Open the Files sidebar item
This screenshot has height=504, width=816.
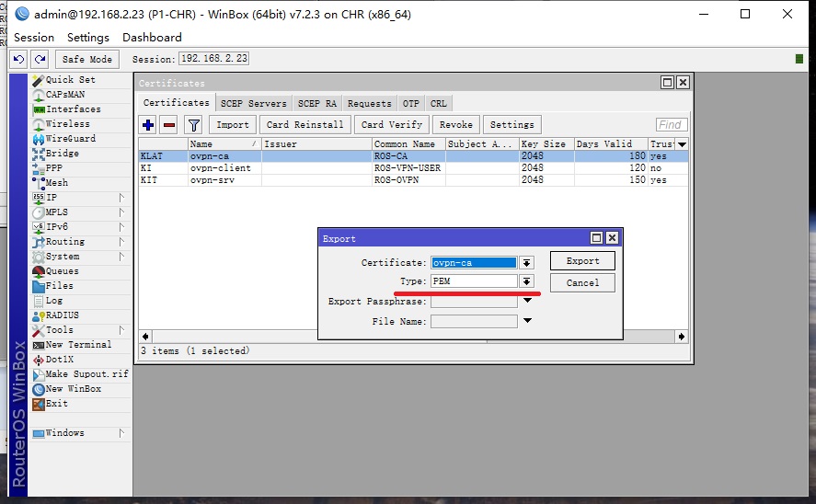pyautogui.click(x=59, y=286)
